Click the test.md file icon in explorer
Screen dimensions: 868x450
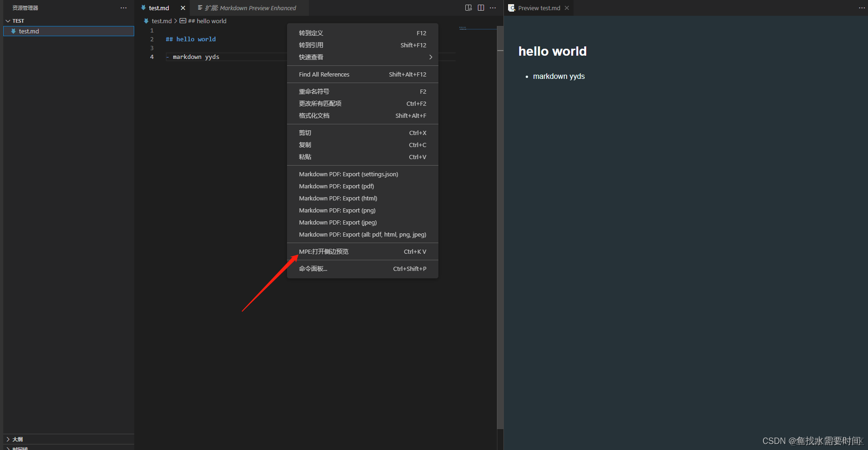[13, 31]
